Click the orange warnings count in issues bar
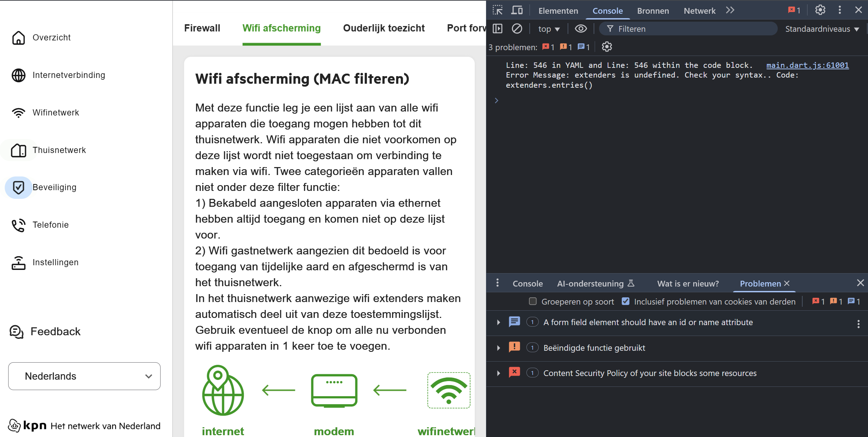The height and width of the screenshot is (437, 868). [566, 47]
